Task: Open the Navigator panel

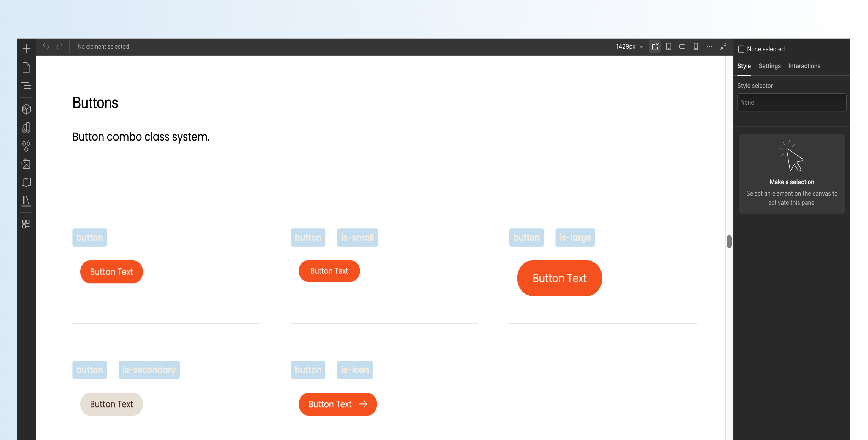Action: (x=26, y=86)
